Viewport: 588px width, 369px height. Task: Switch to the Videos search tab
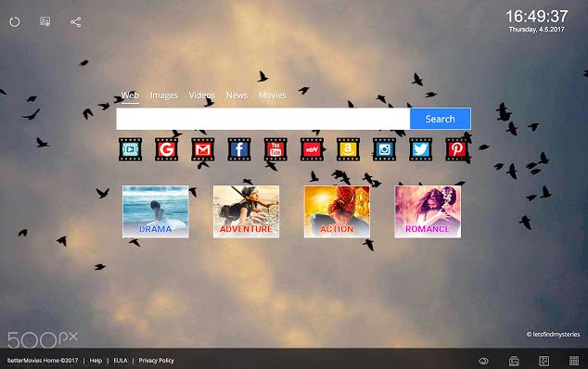pyautogui.click(x=202, y=95)
